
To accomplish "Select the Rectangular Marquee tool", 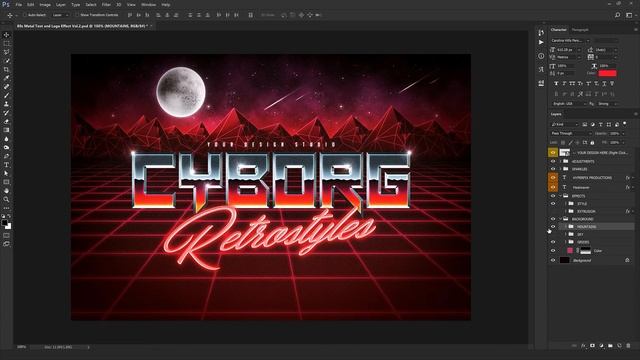I will [6, 44].
